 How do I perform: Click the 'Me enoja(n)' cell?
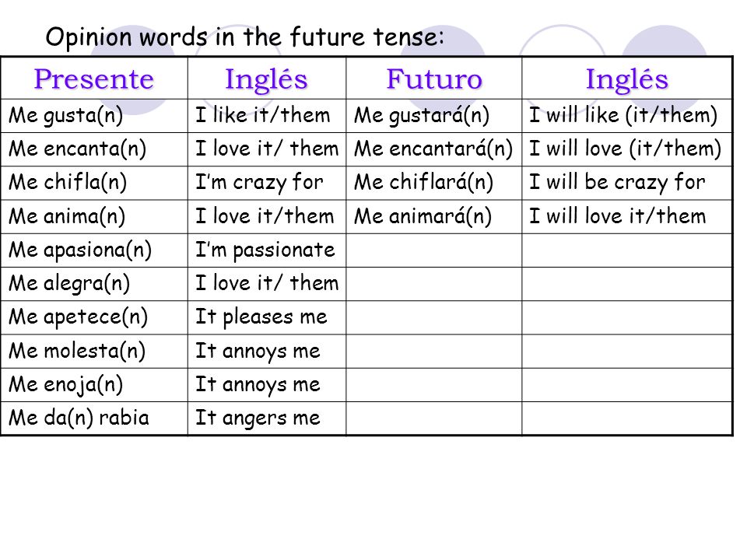pyautogui.click(x=94, y=385)
